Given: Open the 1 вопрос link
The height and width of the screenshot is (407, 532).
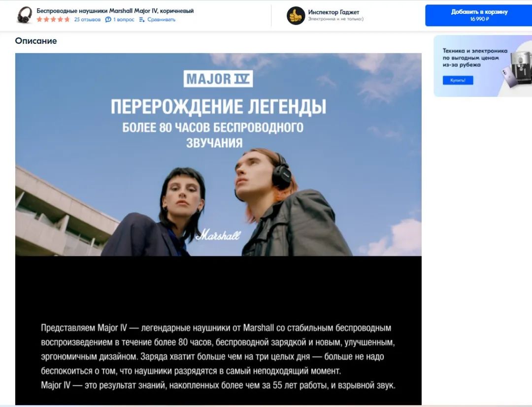Looking at the screenshot, I should tap(124, 20).
